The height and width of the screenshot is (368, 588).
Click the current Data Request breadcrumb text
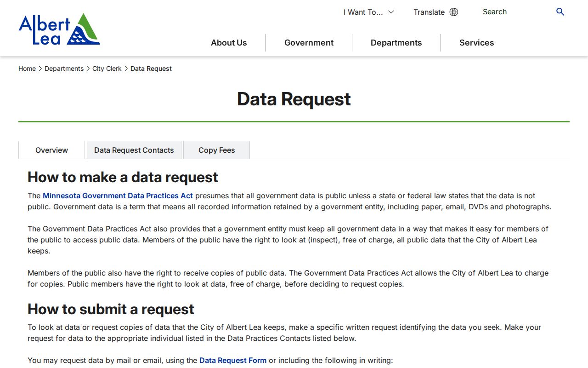[x=151, y=69]
